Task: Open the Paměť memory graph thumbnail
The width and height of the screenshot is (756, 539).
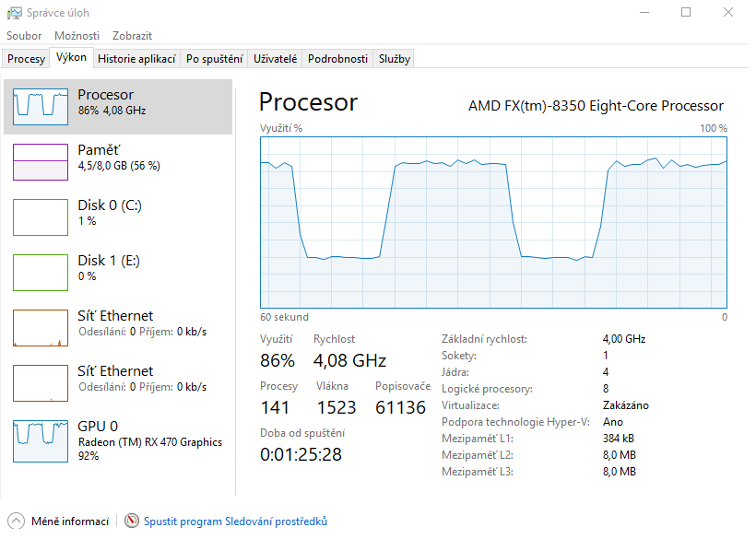Action: click(x=41, y=162)
